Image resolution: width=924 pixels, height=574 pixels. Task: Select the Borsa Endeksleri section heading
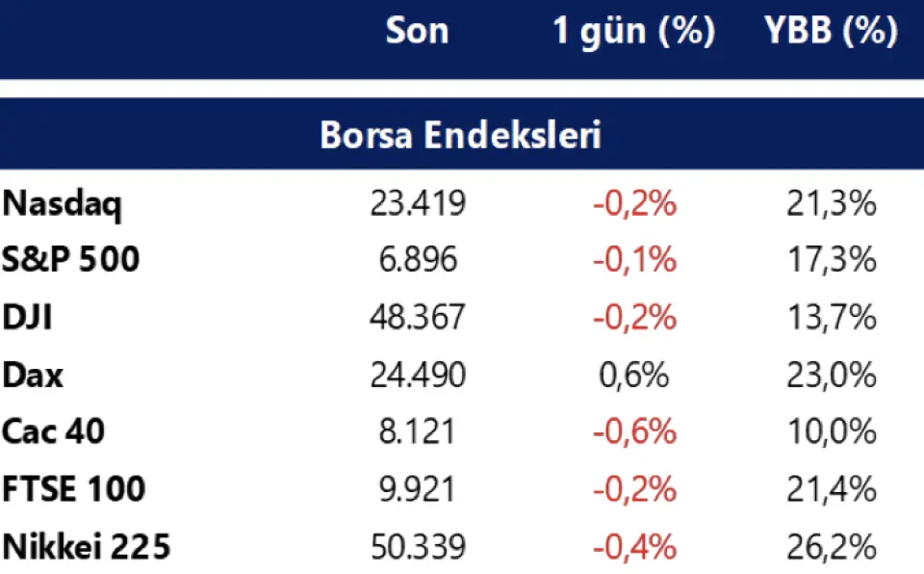461,135
